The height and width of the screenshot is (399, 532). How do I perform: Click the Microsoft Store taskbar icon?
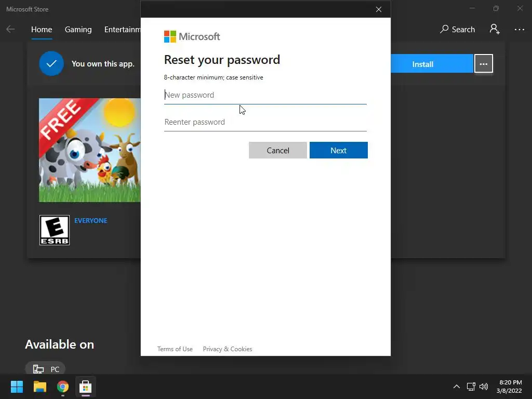point(86,387)
